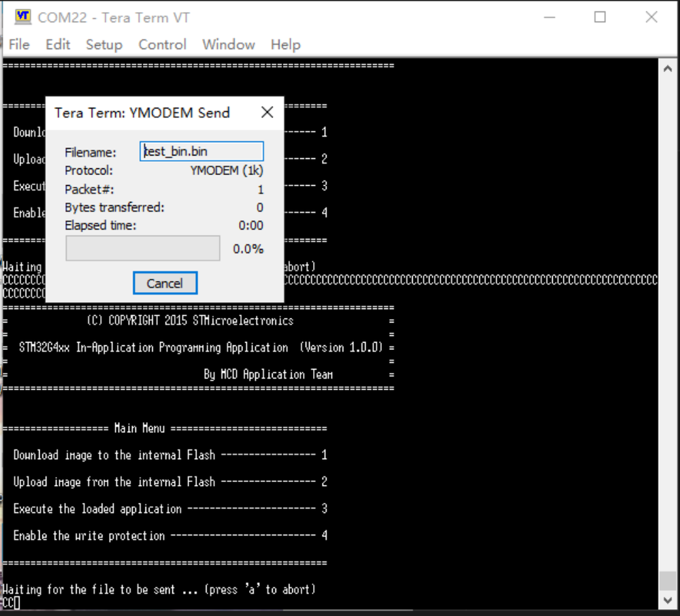Close the YMODEM Send dialog
This screenshot has height=616, width=680.
pos(267,112)
